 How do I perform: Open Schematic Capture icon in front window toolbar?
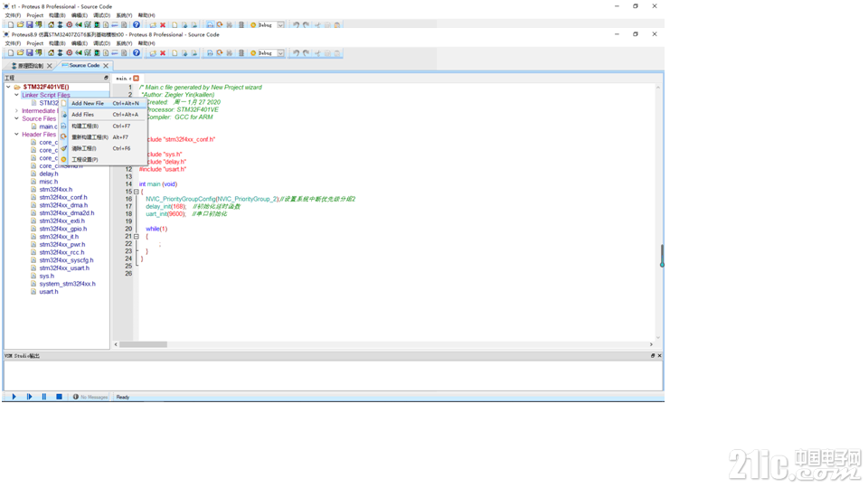[x=60, y=53]
